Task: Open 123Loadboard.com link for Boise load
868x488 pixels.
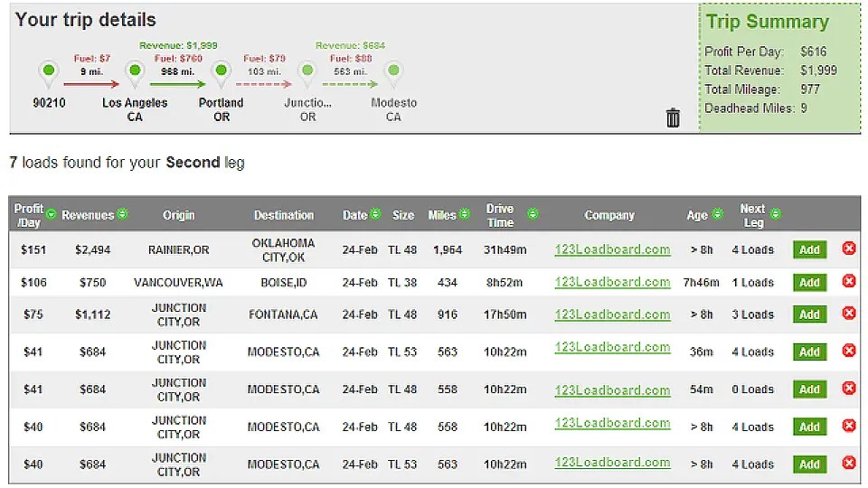Action: coord(612,282)
